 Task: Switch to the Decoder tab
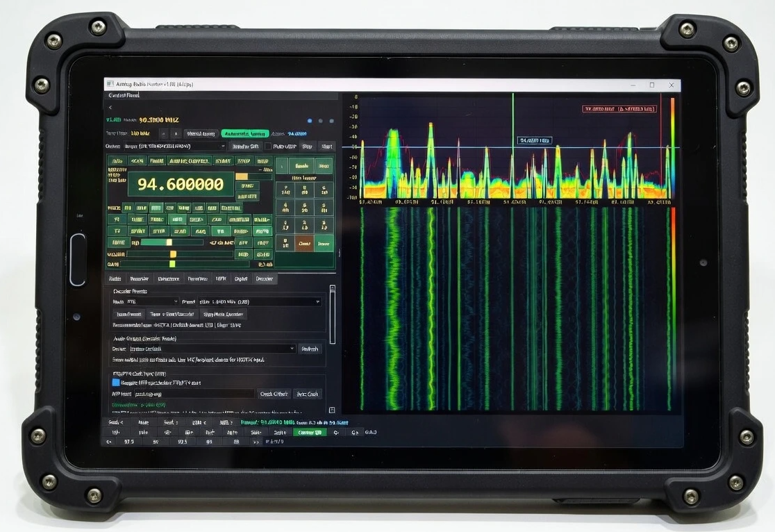tap(265, 279)
